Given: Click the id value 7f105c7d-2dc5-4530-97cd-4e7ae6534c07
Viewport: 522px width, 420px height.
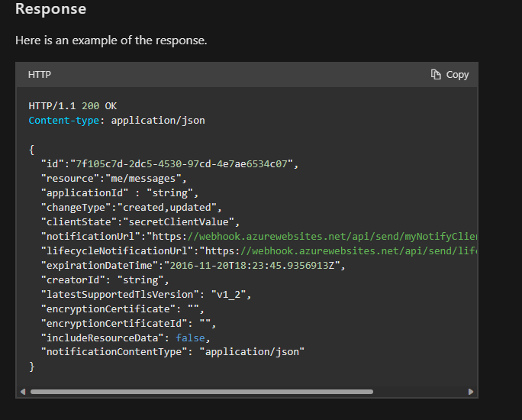Looking at the screenshot, I should 182,164.
